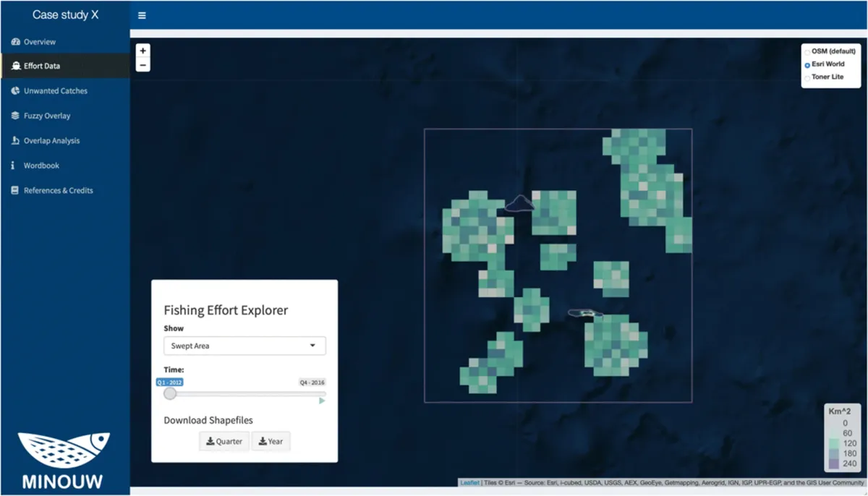Image resolution: width=868 pixels, height=496 pixels.
Task: Open the Effort Data menu item
Action: [x=65, y=66]
